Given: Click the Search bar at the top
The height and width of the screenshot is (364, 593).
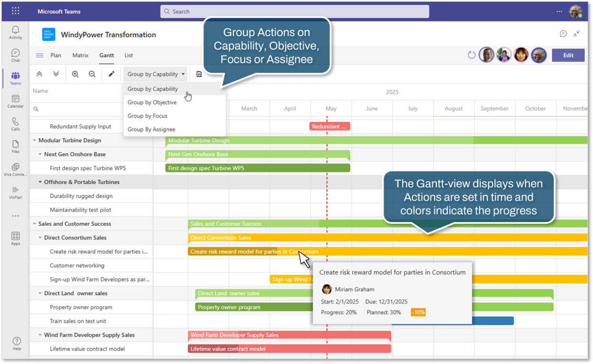Looking at the screenshot, I should pos(294,11).
